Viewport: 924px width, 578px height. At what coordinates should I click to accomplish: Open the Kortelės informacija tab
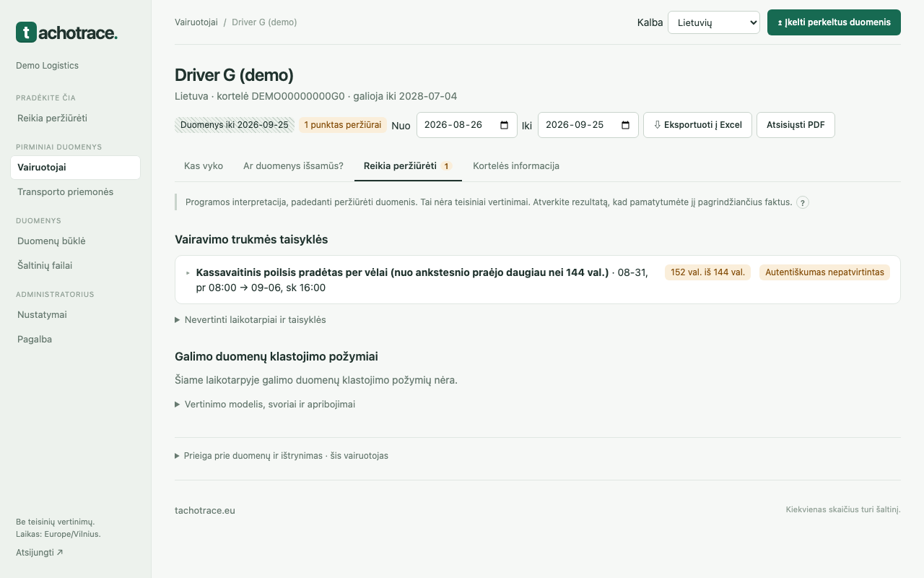tap(516, 165)
